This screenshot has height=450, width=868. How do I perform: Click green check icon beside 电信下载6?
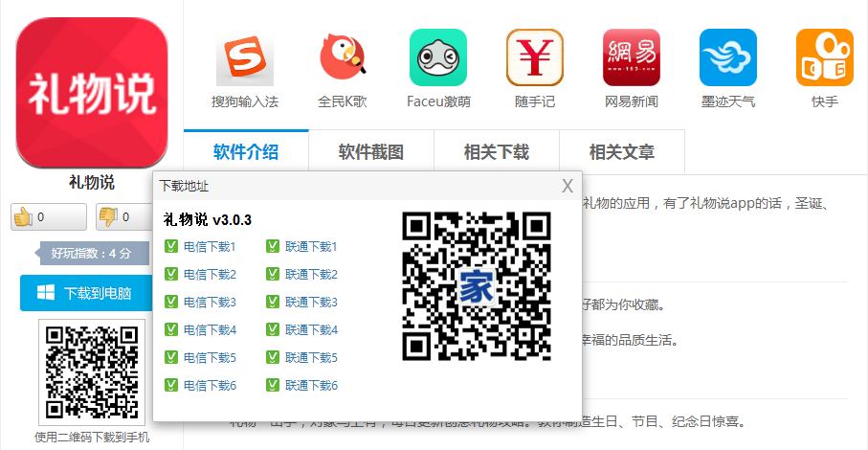tap(171, 385)
